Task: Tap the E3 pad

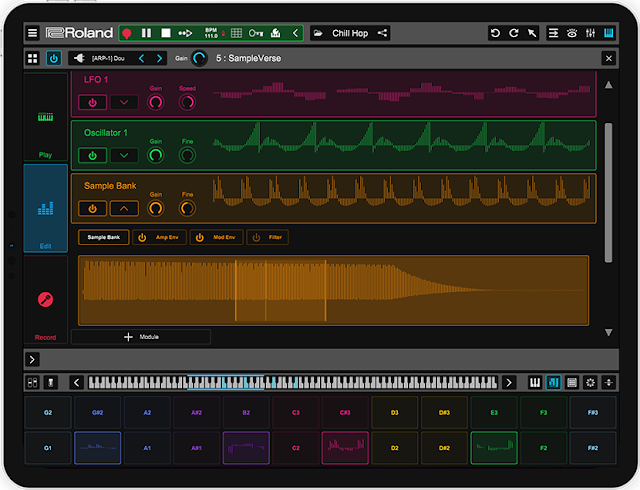Action: tap(494, 412)
